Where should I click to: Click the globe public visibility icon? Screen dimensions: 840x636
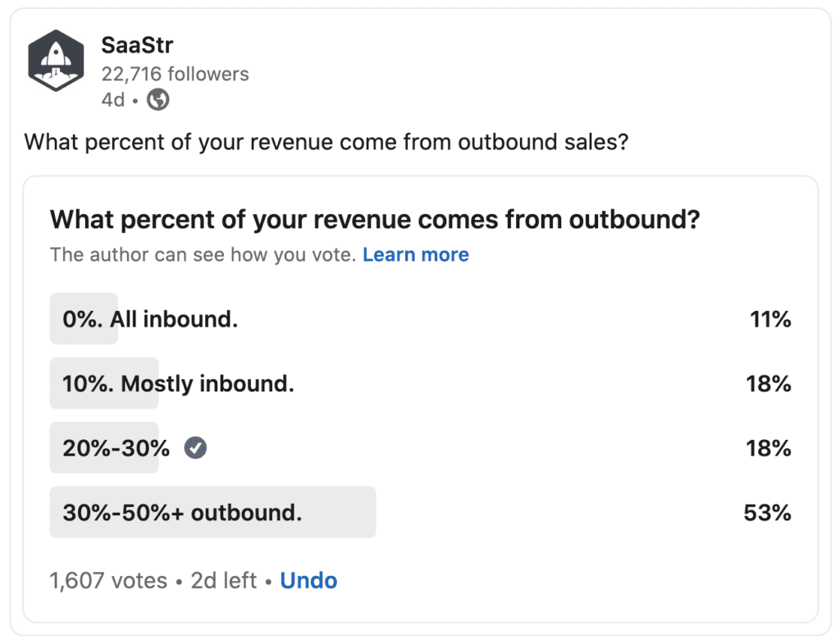coord(157,100)
